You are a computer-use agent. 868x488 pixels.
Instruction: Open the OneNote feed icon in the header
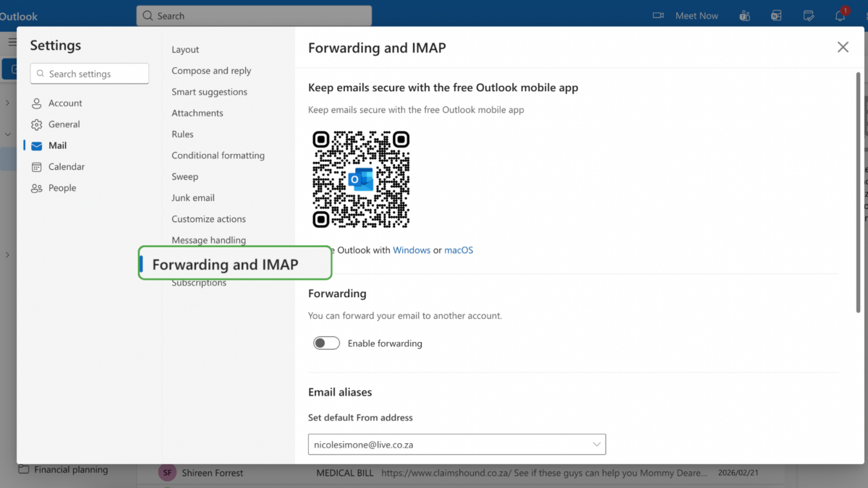776,16
